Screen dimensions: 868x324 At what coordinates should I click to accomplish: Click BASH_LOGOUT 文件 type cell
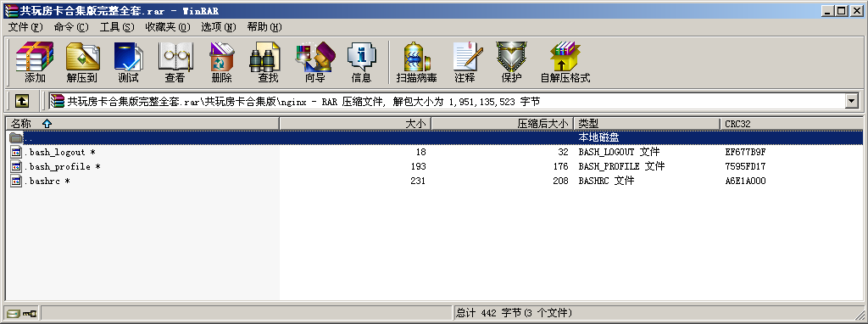pos(619,152)
